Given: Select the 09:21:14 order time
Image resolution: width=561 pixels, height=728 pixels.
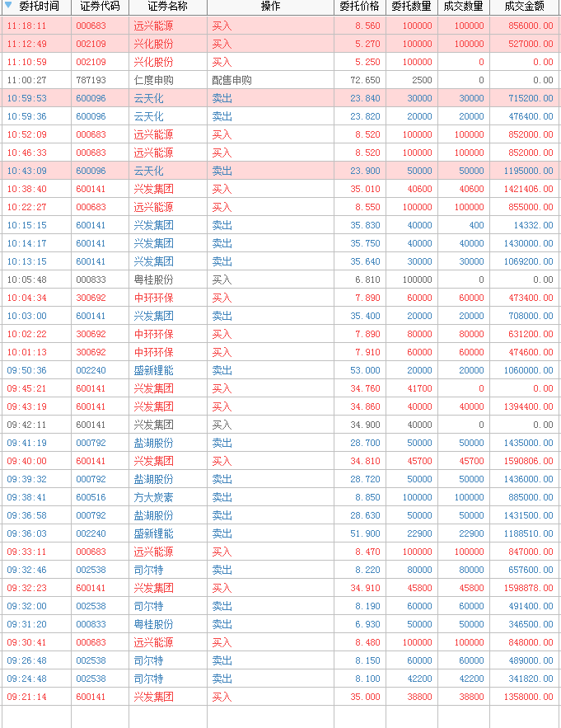Looking at the screenshot, I should tap(26, 696).
